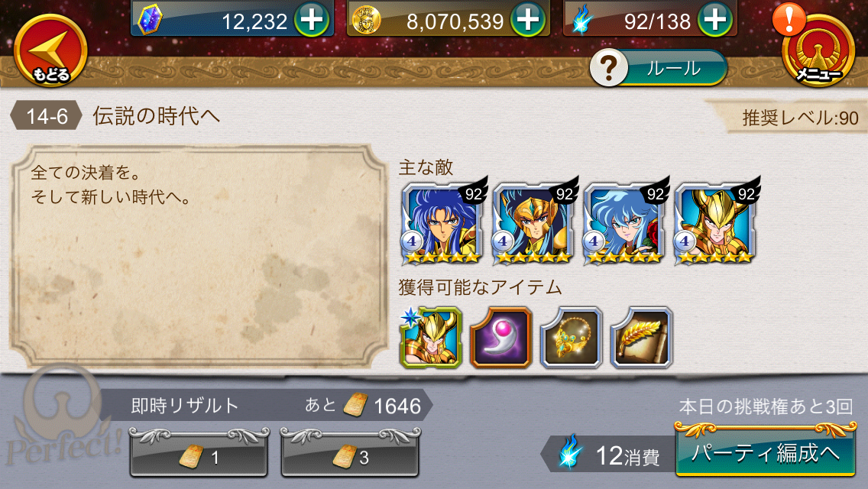868x489 pixels.
Task: View second enemy with gold helmet
Action: click(x=533, y=223)
